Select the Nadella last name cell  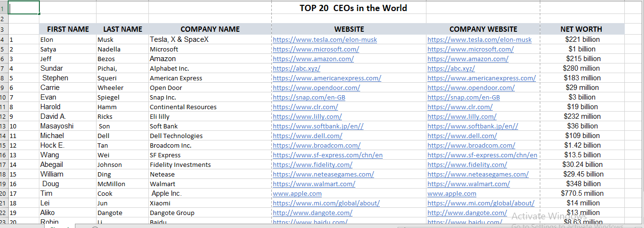(x=122, y=49)
